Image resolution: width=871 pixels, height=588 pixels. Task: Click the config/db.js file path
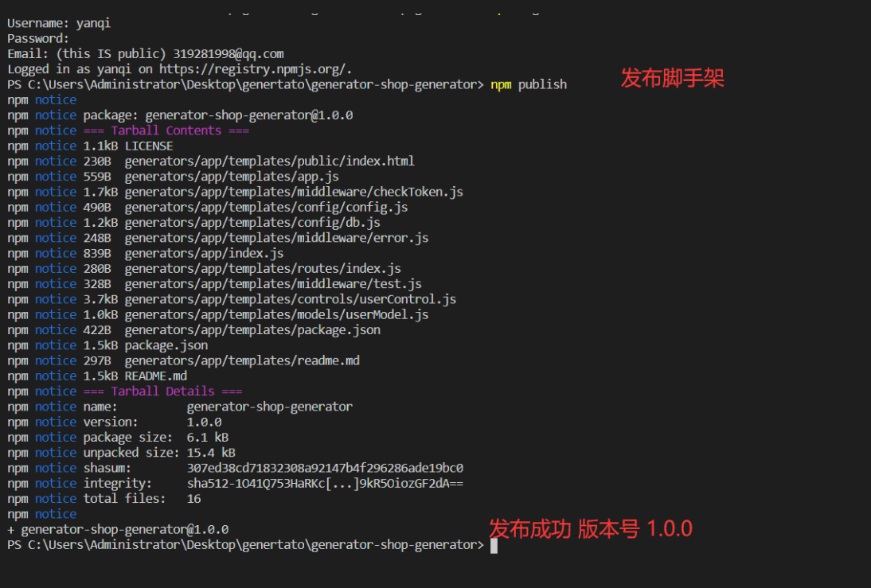point(252,223)
